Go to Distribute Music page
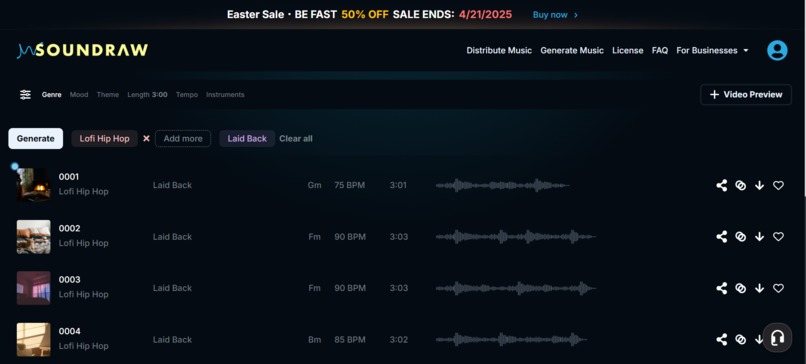 pyautogui.click(x=499, y=50)
